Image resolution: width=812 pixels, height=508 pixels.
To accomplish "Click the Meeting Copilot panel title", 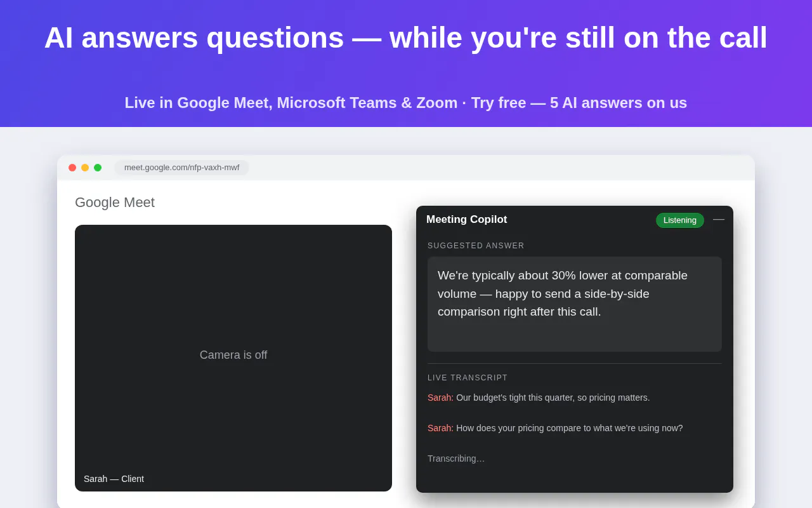I will 467,220.
